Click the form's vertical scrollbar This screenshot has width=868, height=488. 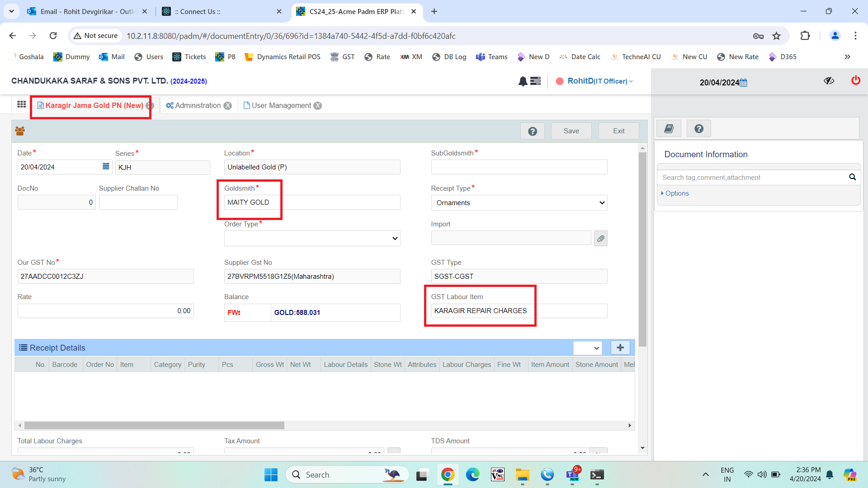click(642, 249)
